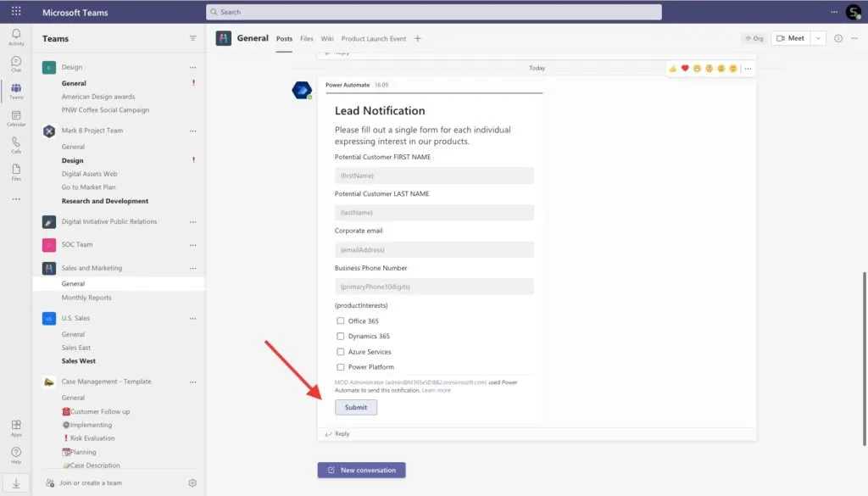The width and height of the screenshot is (868, 496).
Task: Click the Corporate email input field
Action: (x=434, y=249)
